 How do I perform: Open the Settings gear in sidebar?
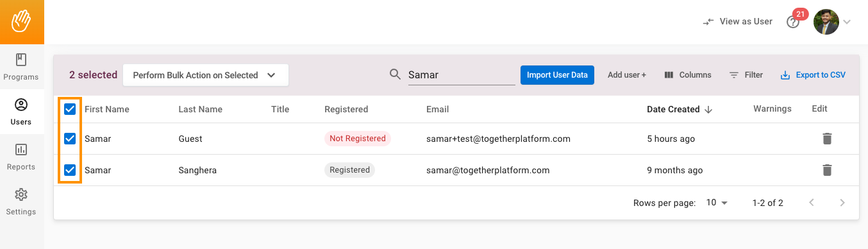(x=21, y=202)
